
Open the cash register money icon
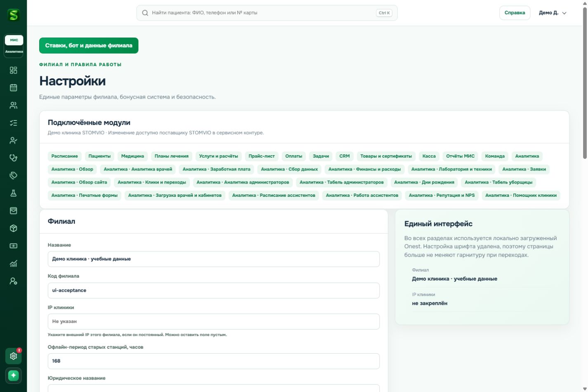13,246
